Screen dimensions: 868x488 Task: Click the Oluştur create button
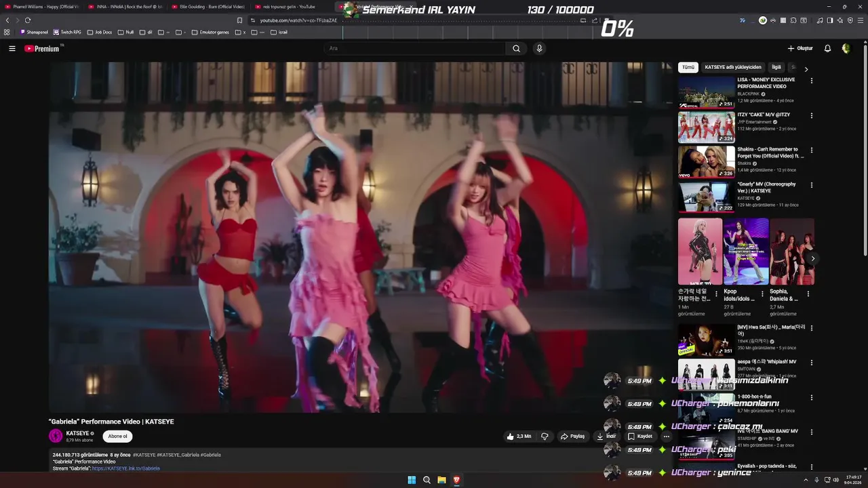point(800,48)
